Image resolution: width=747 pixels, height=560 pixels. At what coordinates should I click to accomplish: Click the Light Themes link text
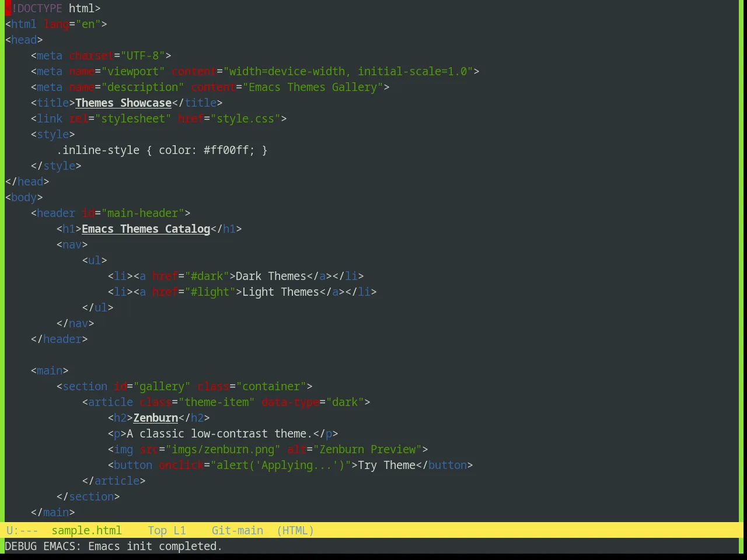pyautogui.click(x=281, y=292)
